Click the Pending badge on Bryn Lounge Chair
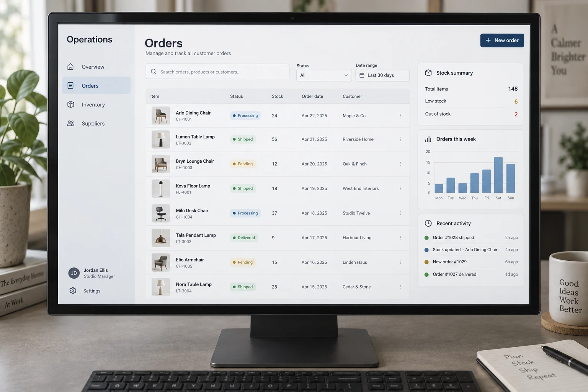The image size is (588, 392). coord(243,164)
